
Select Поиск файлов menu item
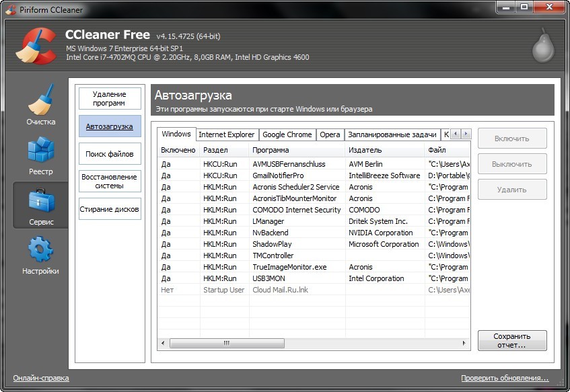click(x=110, y=154)
